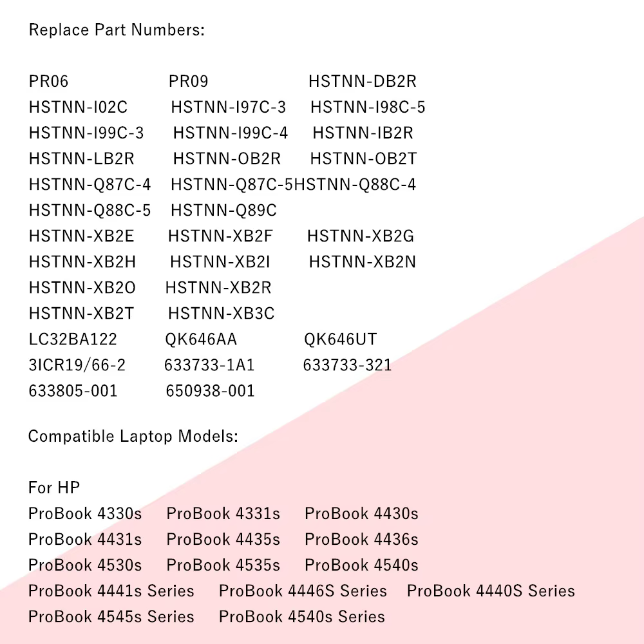The width and height of the screenshot is (644, 644).
Task: Click part number LC32BA122
Action: (73, 339)
